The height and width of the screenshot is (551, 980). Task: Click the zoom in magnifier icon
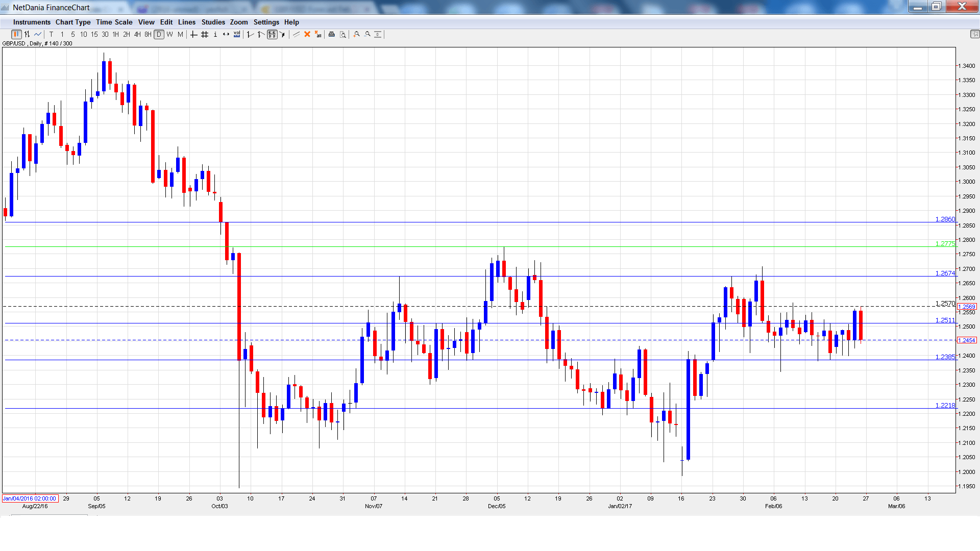357,35
